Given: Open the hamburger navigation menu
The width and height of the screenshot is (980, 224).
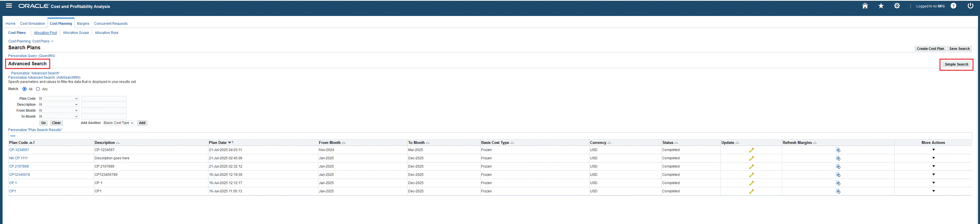Looking at the screenshot, I should tap(9, 6).
